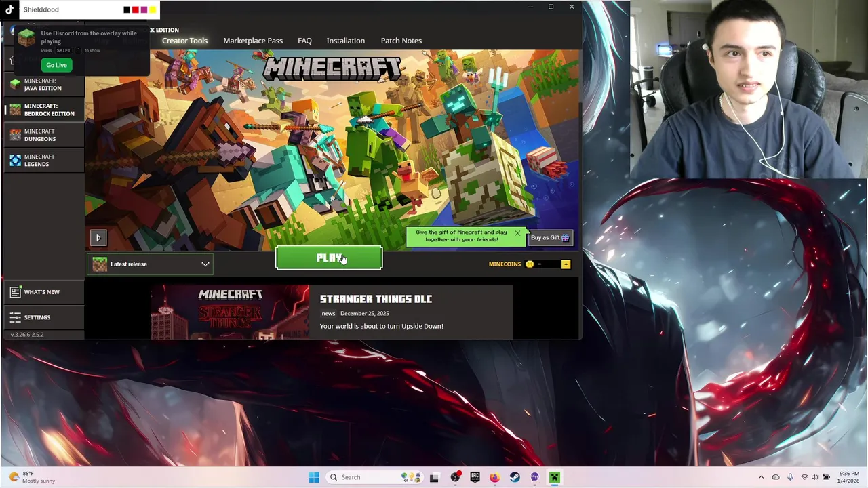The image size is (868, 488).
Task: Click the green PLAY button
Action: coord(329,258)
